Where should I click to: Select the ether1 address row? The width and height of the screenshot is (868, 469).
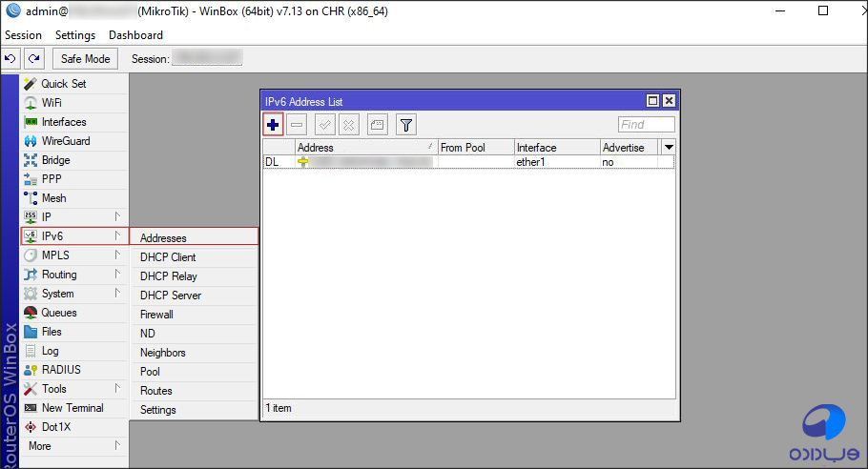[467, 163]
